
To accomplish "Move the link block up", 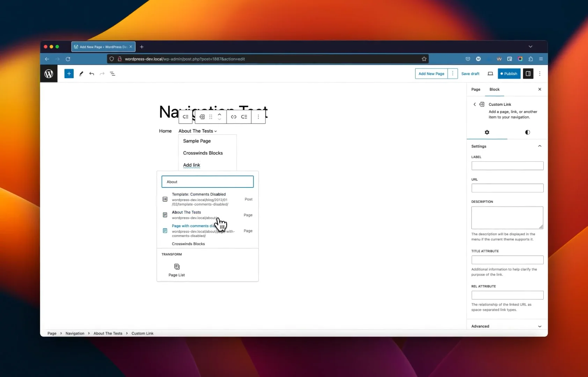I will (219, 114).
